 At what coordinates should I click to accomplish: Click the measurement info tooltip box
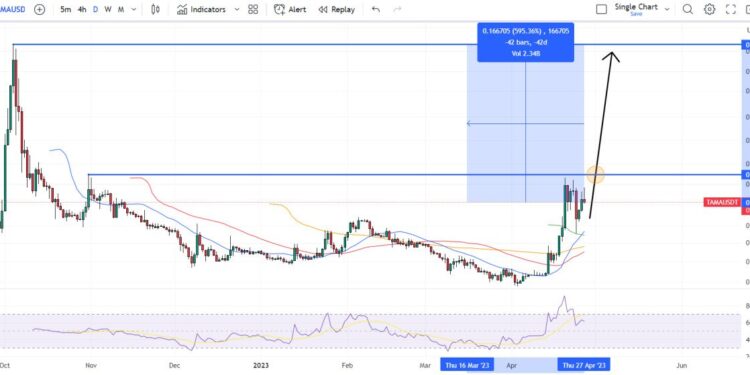click(525, 43)
